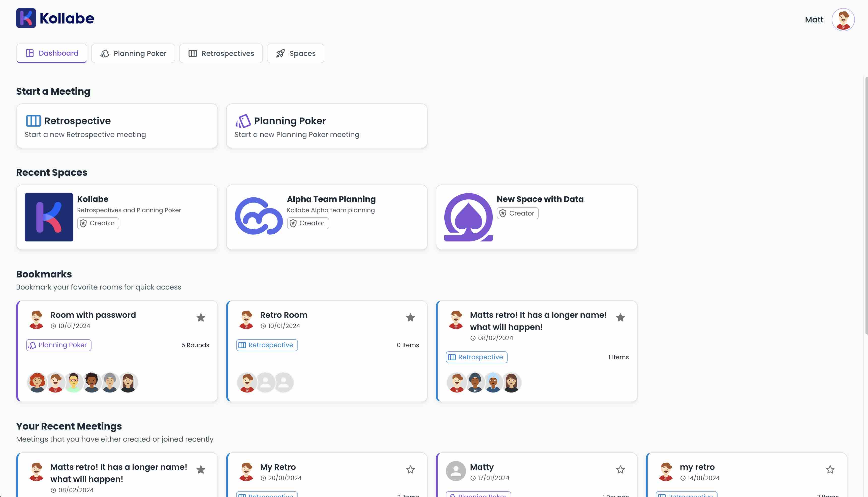The image size is (868, 497).
Task: Click Start a new Planning Poker meeting button
Action: point(327,125)
